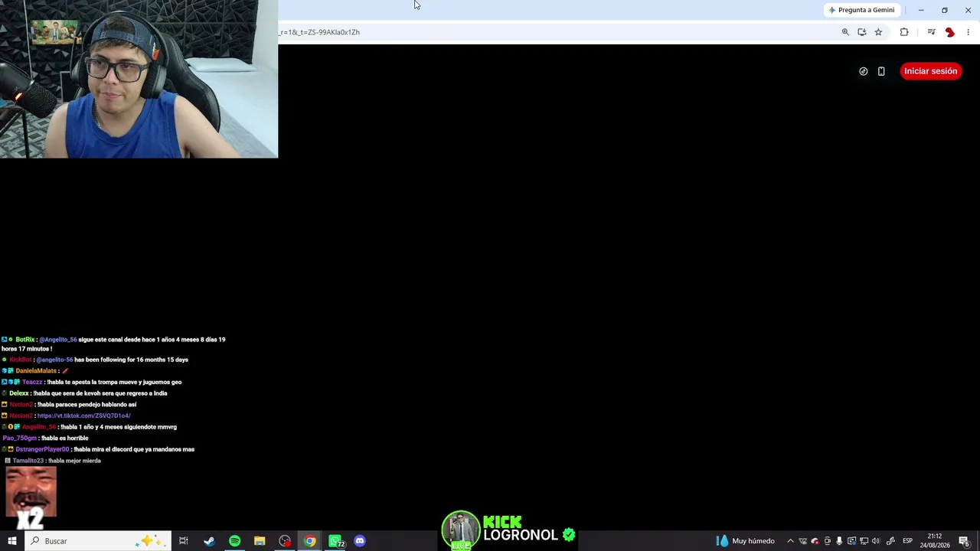Open the clock showing 21:12
This screenshot has height=551, width=980.
coord(935,541)
